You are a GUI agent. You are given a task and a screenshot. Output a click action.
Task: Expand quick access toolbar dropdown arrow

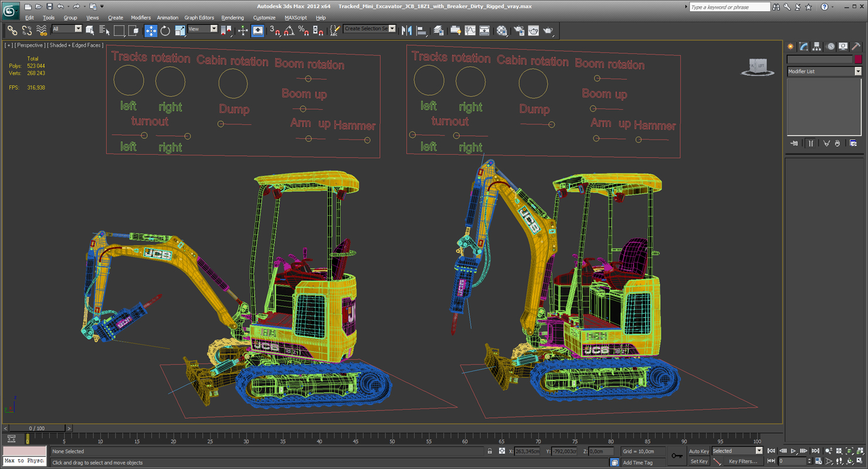coord(101,6)
